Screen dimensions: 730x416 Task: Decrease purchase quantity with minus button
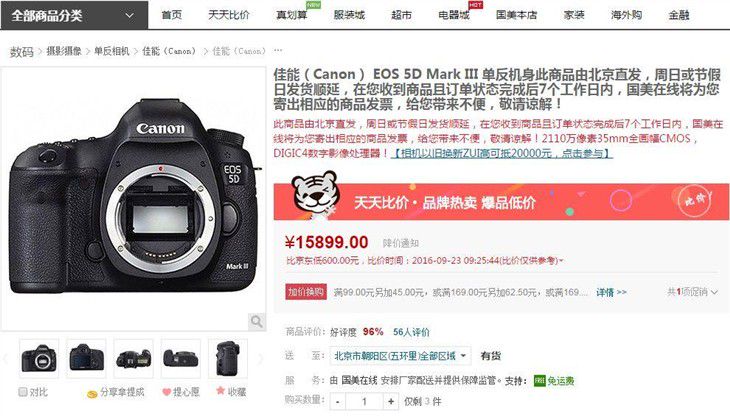tap(338, 401)
